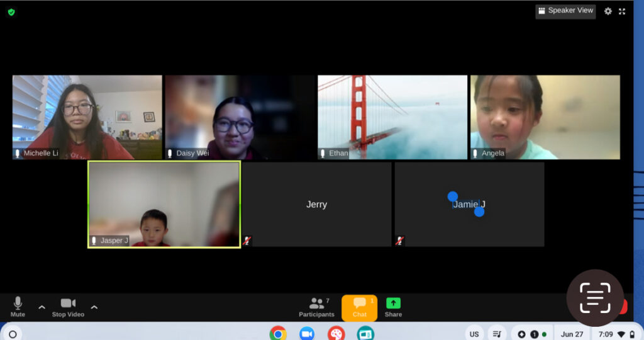Open Chrome from the shelf
This screenshot has width=644, height=340.
[x=278, y=334]
